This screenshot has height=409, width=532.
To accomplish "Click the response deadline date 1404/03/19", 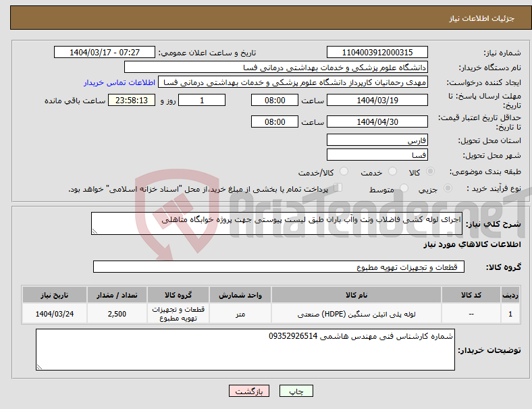I will (377, 100).
